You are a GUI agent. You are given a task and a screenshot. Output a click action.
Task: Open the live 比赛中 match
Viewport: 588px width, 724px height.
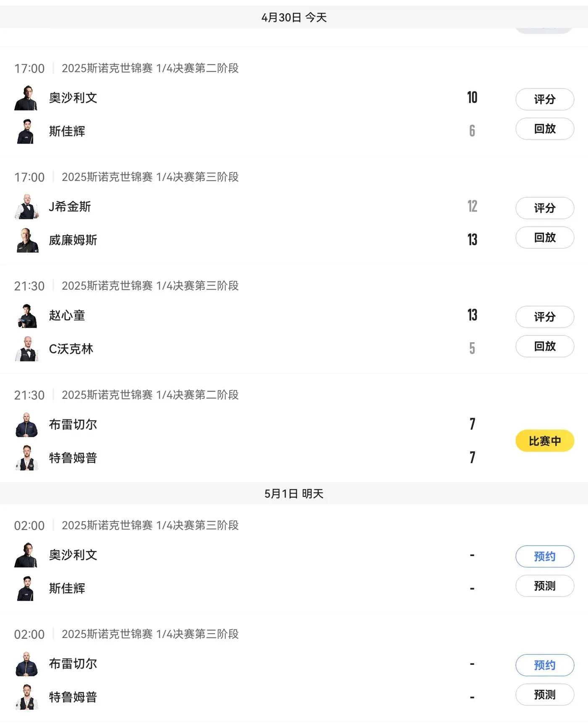point(545,441)
